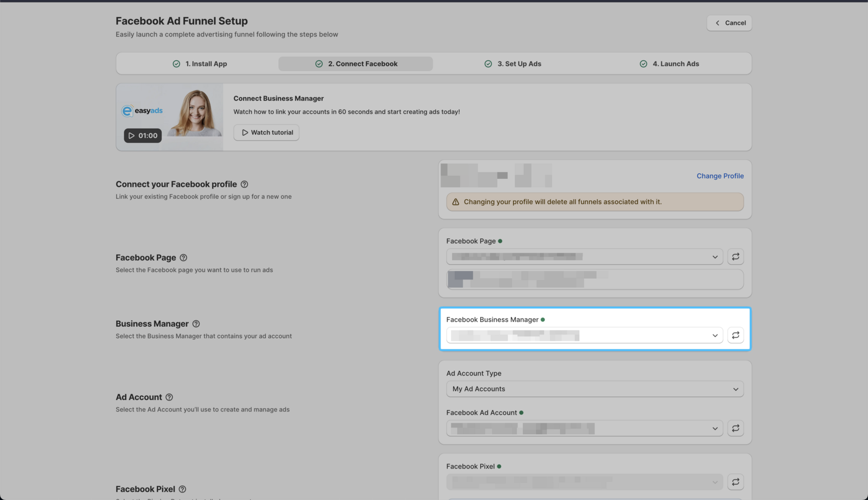Screen dimensions: 868x500
Task: Click the help icon beside Business Manager
Action: [x=196, y=324]
